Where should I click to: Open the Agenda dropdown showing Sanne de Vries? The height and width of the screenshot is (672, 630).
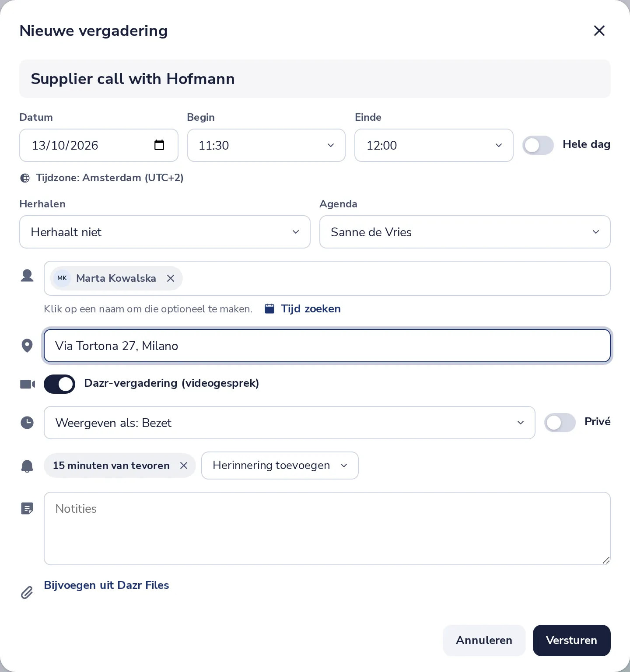(465, 232)
